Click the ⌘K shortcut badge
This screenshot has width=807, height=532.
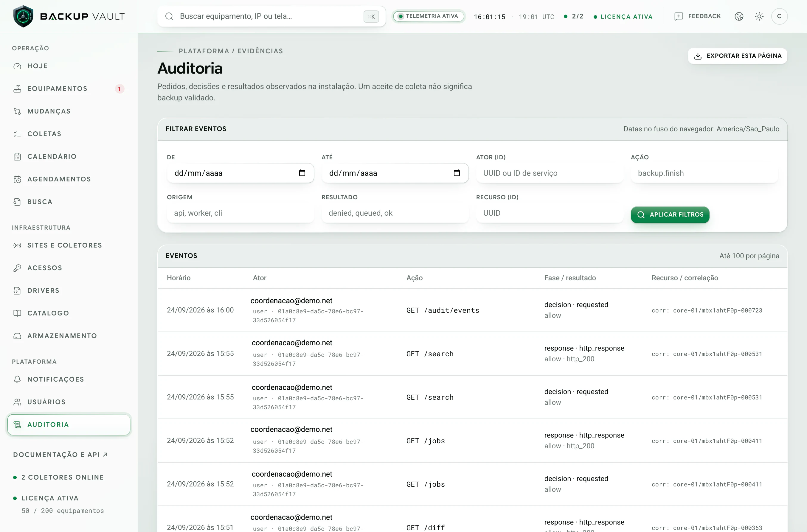[371, 16]
